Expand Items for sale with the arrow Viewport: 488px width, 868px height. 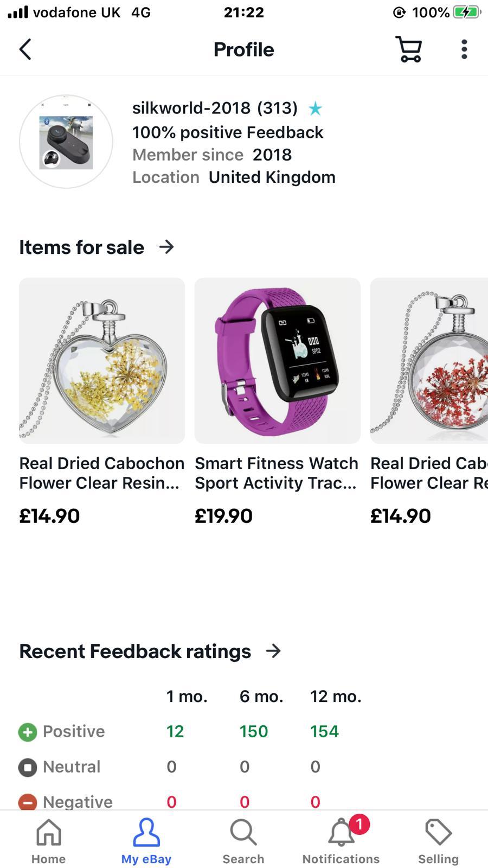pyautogui.click(x=166, y=247)
